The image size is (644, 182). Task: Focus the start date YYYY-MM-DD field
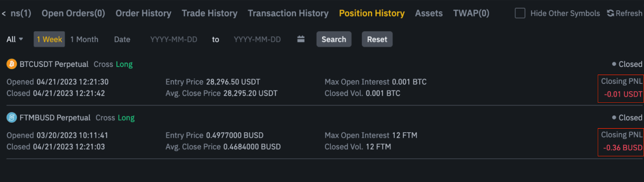point(173,39)
